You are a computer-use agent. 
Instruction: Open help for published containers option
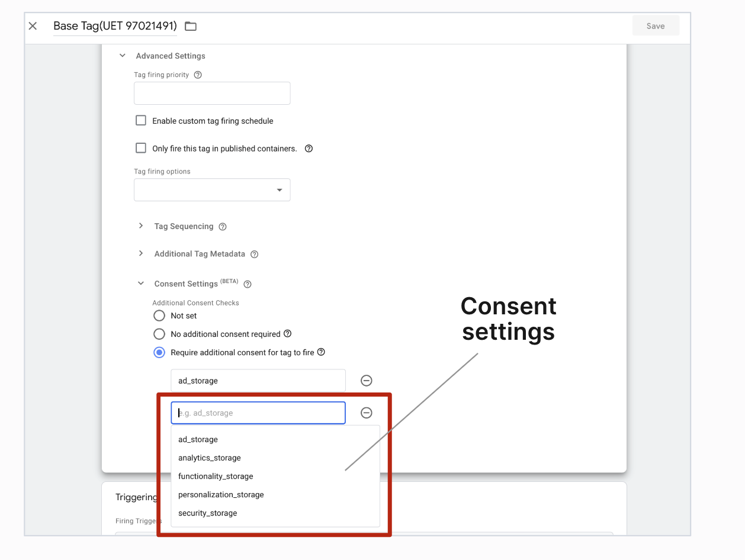pyautogui.click(x=309, y=149)
